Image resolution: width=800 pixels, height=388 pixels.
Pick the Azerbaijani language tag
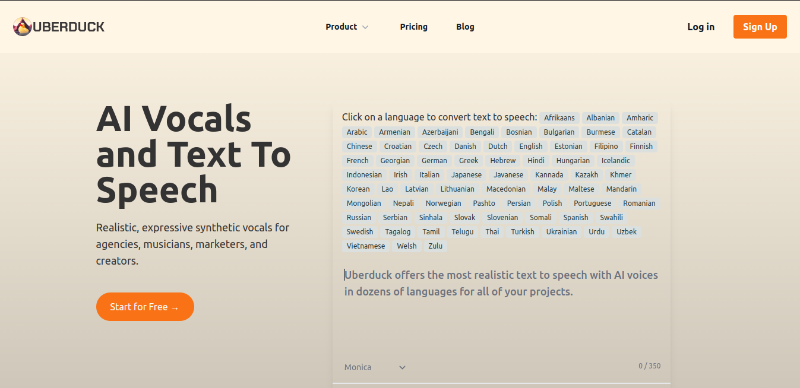(x=440, y=132)
